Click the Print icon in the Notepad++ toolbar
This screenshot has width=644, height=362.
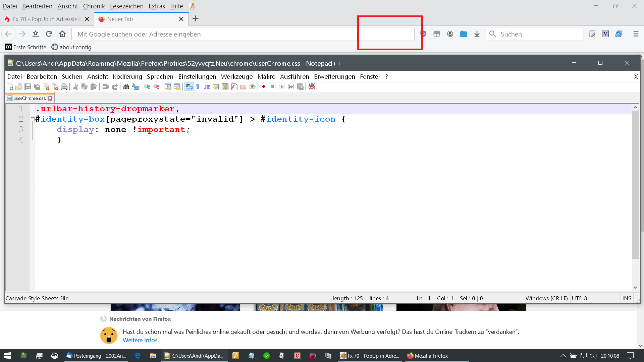[x=64, y=87]
